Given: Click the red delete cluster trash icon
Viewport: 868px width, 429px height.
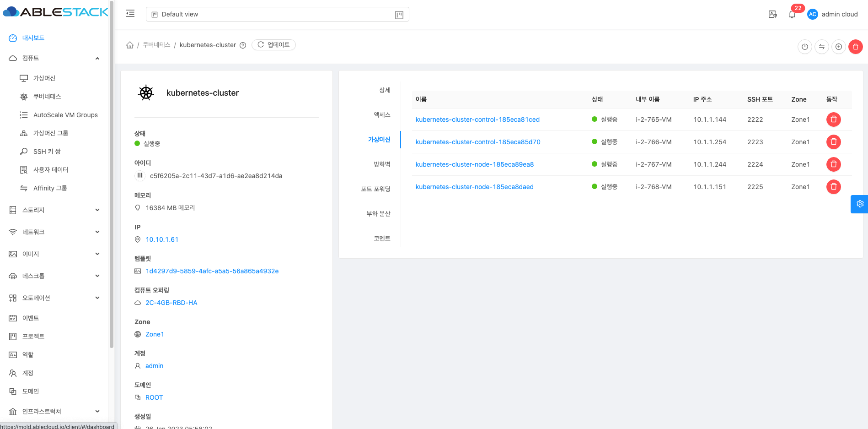Looking at the screenshot, I should [x=855, y=47].
